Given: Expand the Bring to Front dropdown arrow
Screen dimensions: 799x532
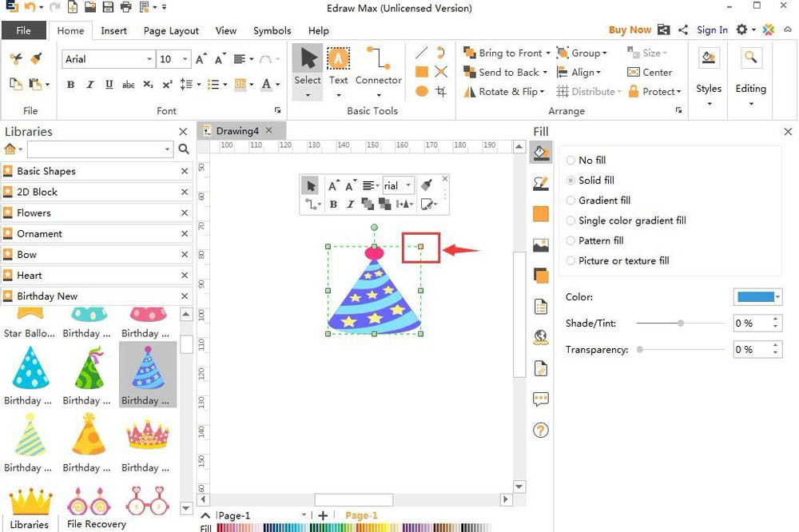Looking at the screenshot, I should (x=548, y=54).
